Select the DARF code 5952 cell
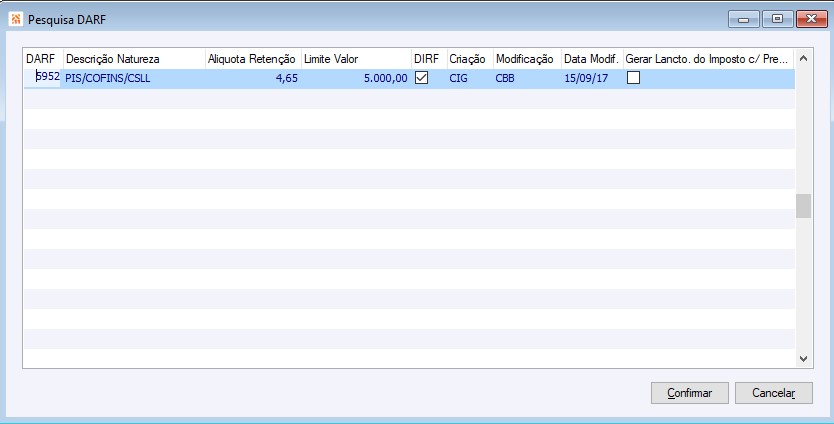 click(43, 78)
